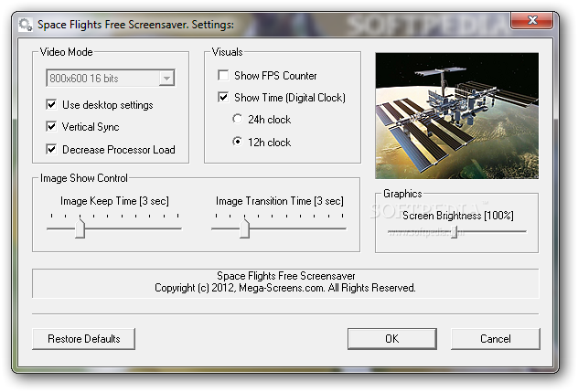Image resolution: width=578 pixels, height=392 pixels.
Task: Uncheck Decrease Processor Load
Action: pyautogui.click(x=51, y=149)
